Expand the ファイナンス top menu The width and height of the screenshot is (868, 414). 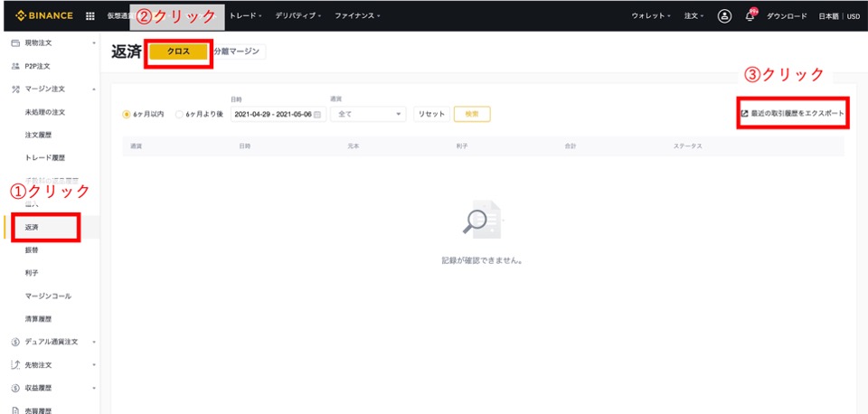point(357,16)
